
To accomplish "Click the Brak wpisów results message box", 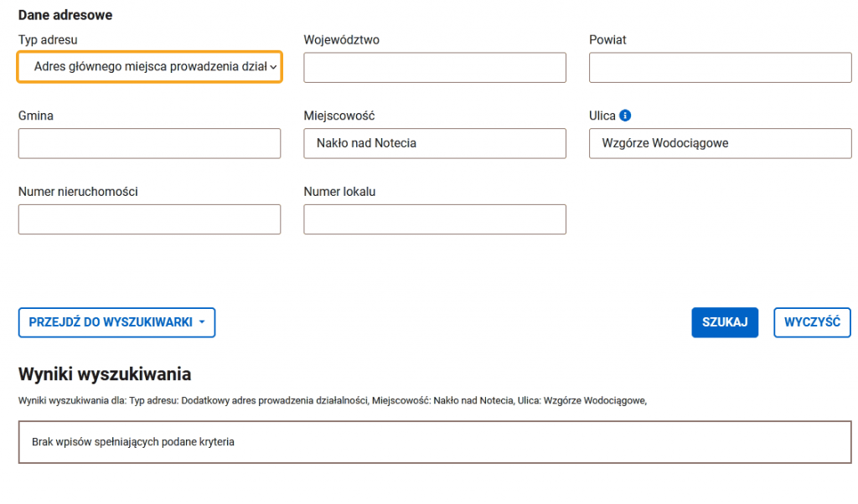I will pyautogui.click(x=435, y=442).
